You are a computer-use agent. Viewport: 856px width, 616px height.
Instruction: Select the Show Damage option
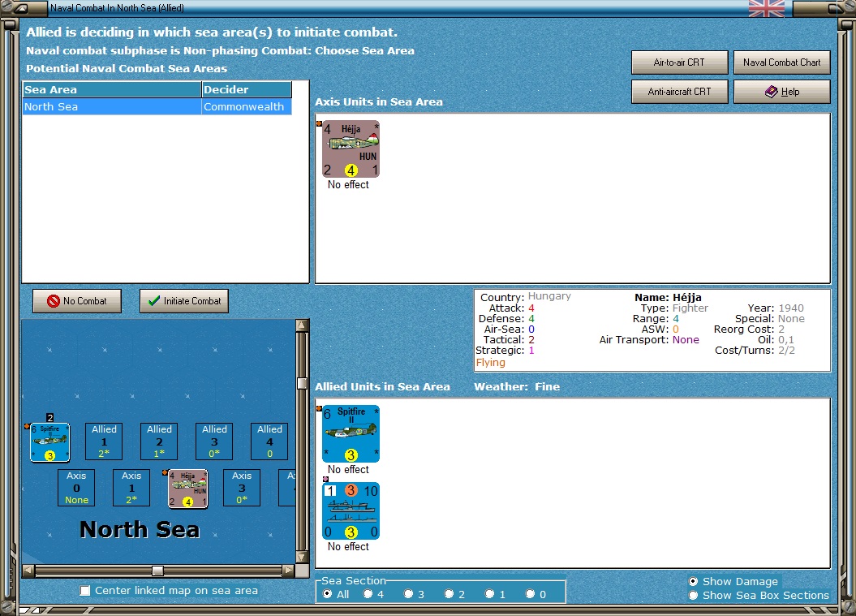(x=693, y=581)
